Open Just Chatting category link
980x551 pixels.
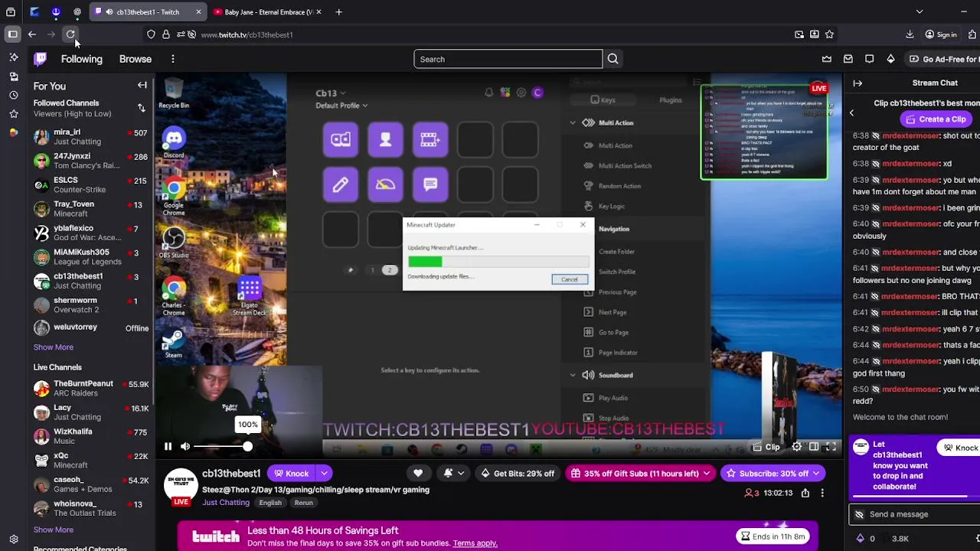pyautogui.click(x=226, y=503)
